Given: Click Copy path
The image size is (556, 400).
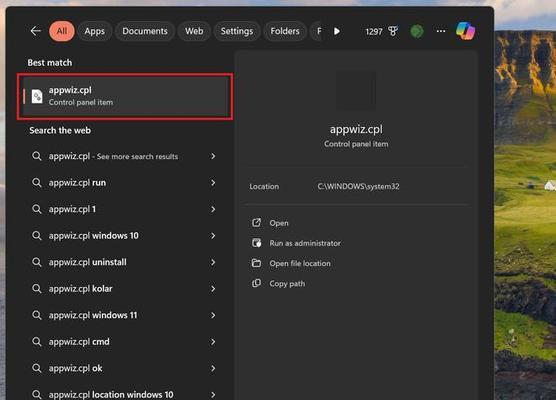Looking at the screenshot, I should 287,284.
